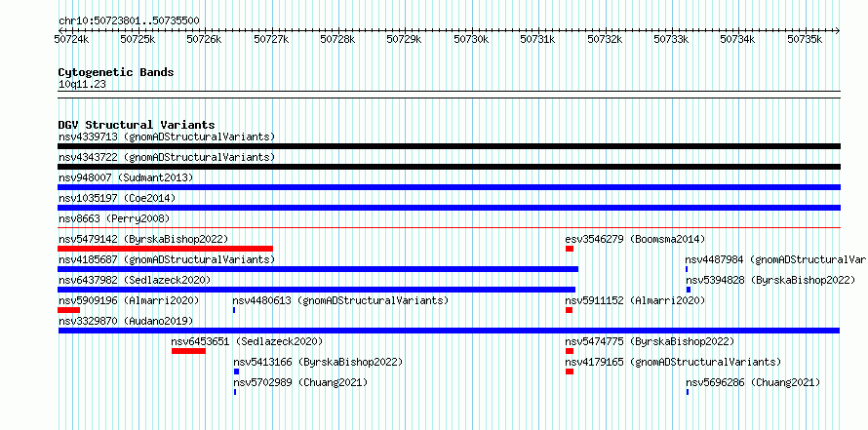Open nsv4179165 gnomADStructuralVariants label
Screen dimensions: 868x430
(673, 362)
